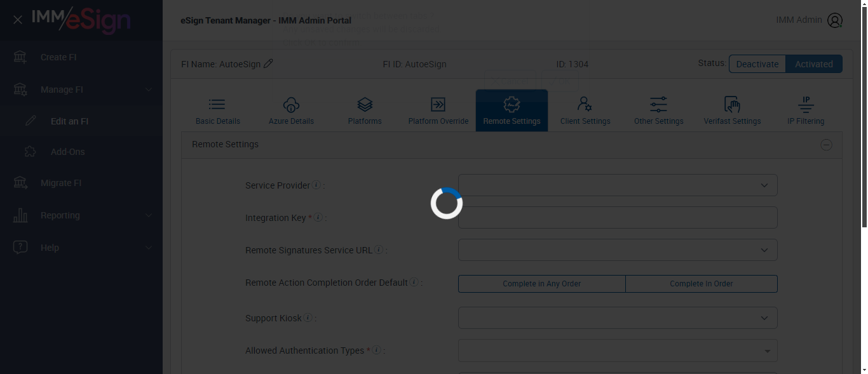Viewport: 868px width, 374px height.
Task: Open the IMM Admin user profile icon
Action: click(x=835, y=20)
